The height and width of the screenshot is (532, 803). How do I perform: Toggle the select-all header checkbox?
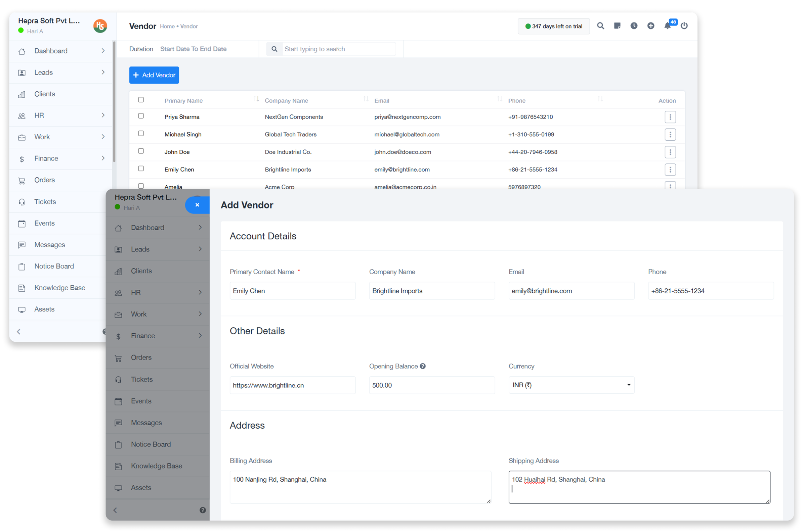[x=141, y=100]
